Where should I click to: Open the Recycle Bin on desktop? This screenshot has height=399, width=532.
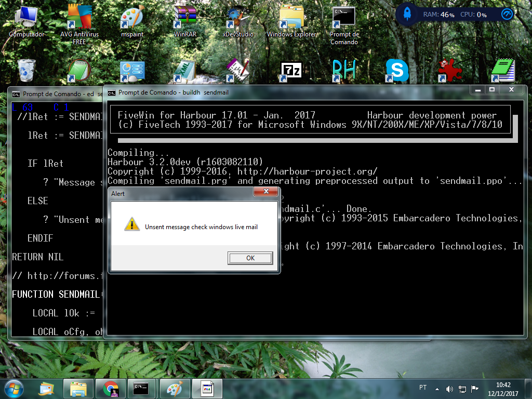(x=26, y=71)
